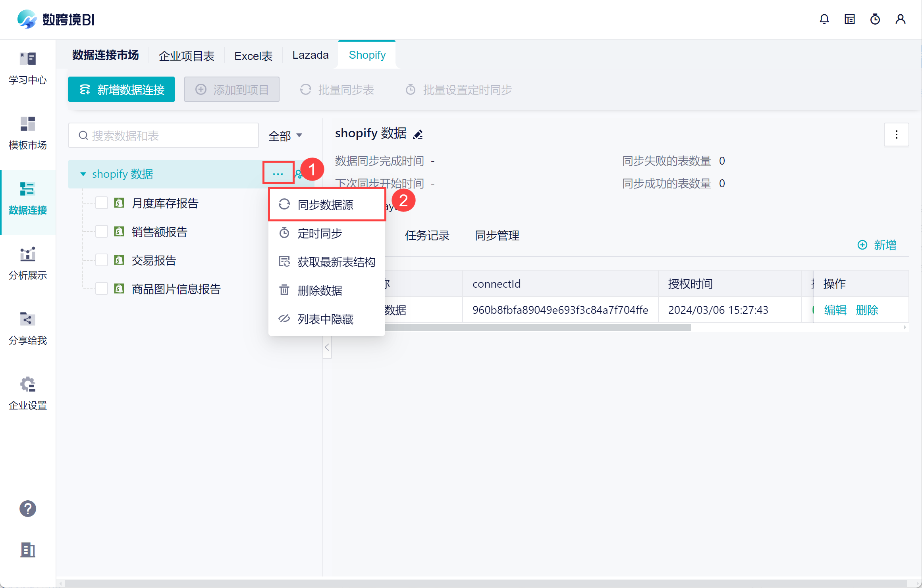Open the 全部 filter dropdown

click(285, 136)
